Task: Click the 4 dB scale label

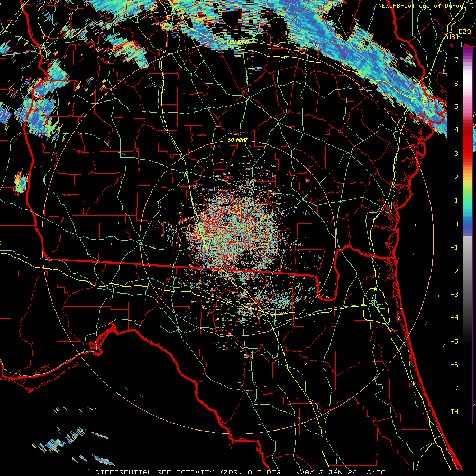Action: click(x=456, y=130)
